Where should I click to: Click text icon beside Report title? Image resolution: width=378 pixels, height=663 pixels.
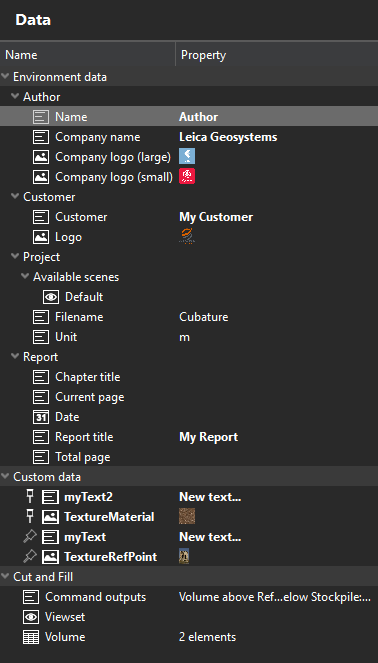coord(41,437)
